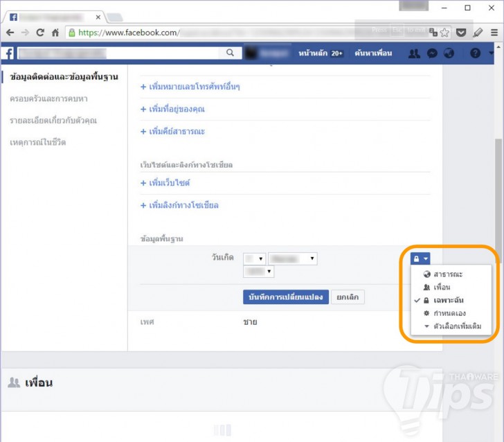This screenshot has height=442, width=504.
Task: Choose สาธารณะ public privacy option
Action: point(448,274)
